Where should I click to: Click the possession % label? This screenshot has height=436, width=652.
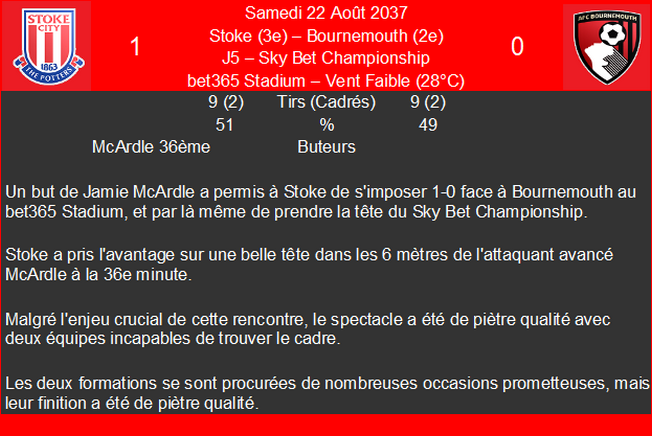pyautogui.click(x=326, y=125)
